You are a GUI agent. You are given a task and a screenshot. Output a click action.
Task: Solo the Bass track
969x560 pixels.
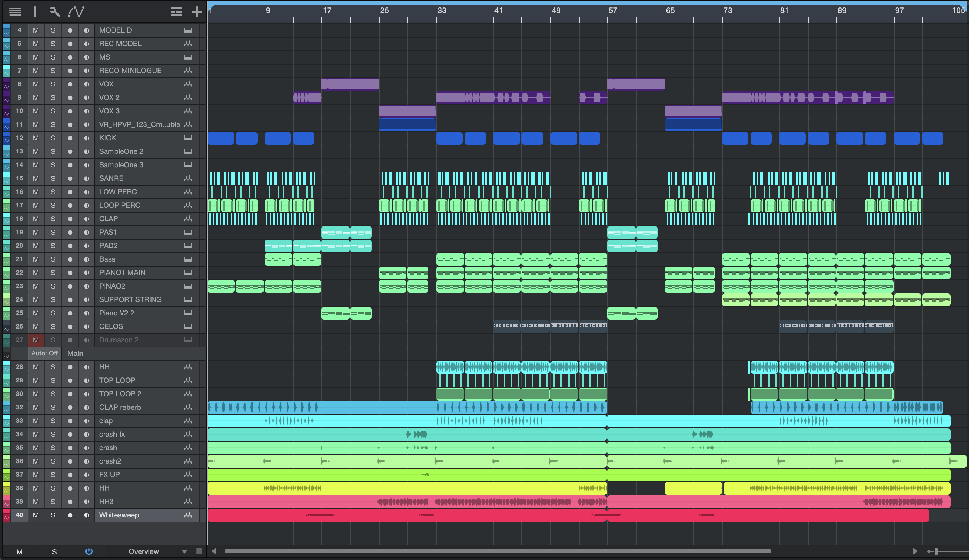[x=53, y=259]
